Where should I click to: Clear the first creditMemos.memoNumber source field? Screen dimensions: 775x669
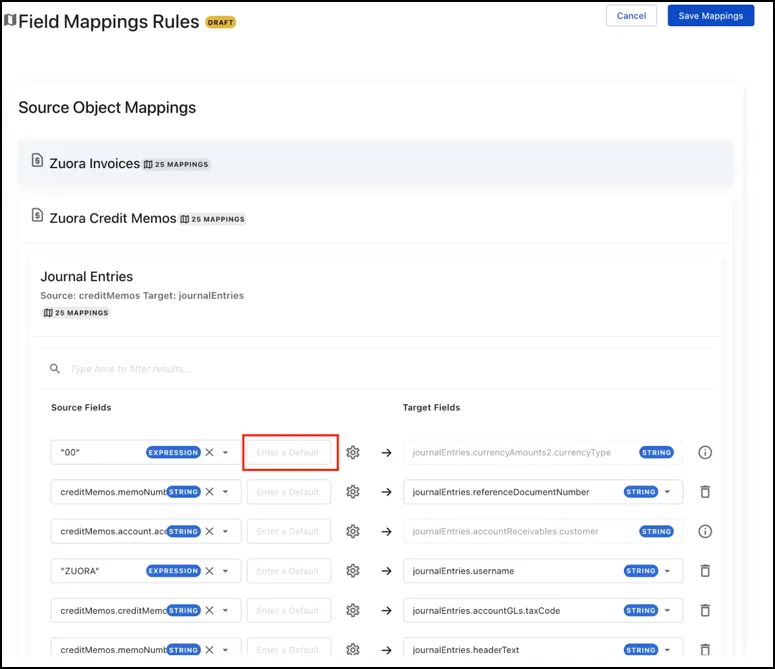coord(210,492)
